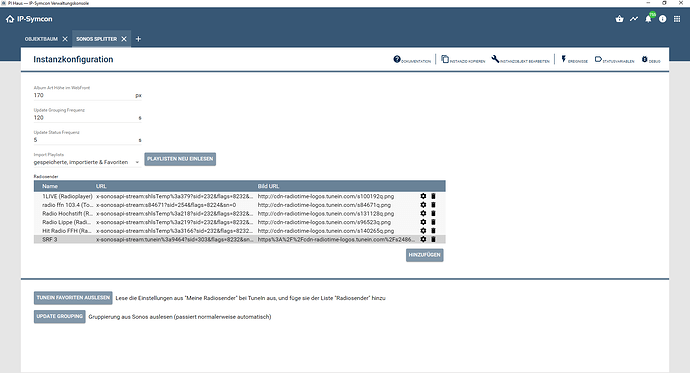
Task: Select the radio ffn 103.4 name cell
Action: tap(67, 205)
